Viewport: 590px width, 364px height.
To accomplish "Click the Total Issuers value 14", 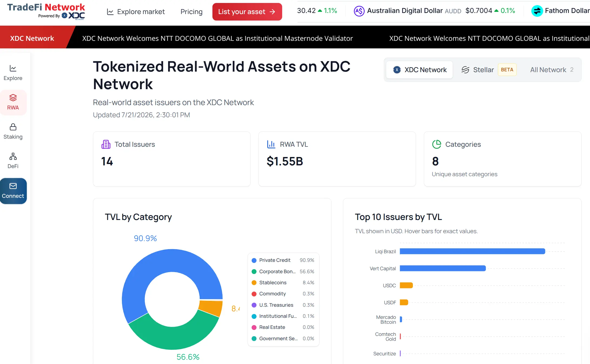I will [107, 161].
